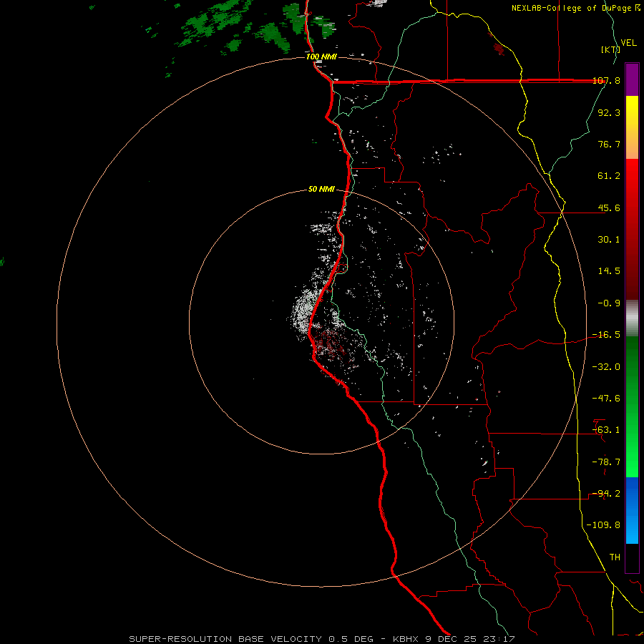Click the [KT] units label
Screen dimensions: 644x644
(610, 49)
